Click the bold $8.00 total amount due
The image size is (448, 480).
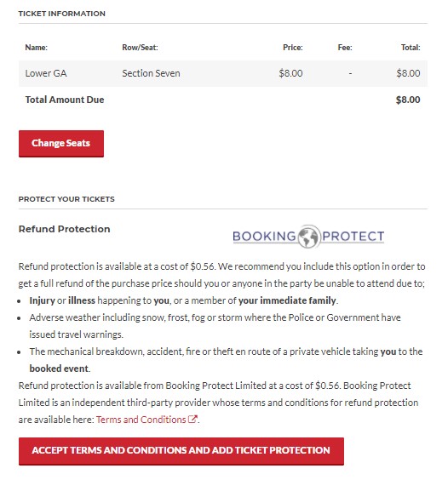pos(408,100)
